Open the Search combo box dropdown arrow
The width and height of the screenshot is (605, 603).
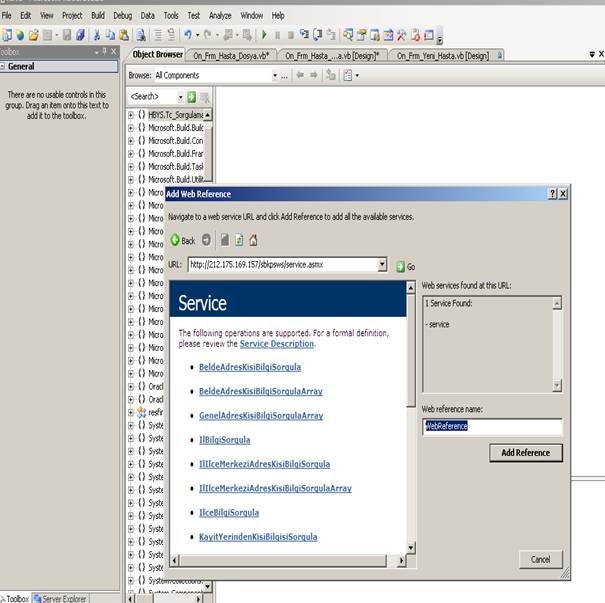(x=180, y=97)
